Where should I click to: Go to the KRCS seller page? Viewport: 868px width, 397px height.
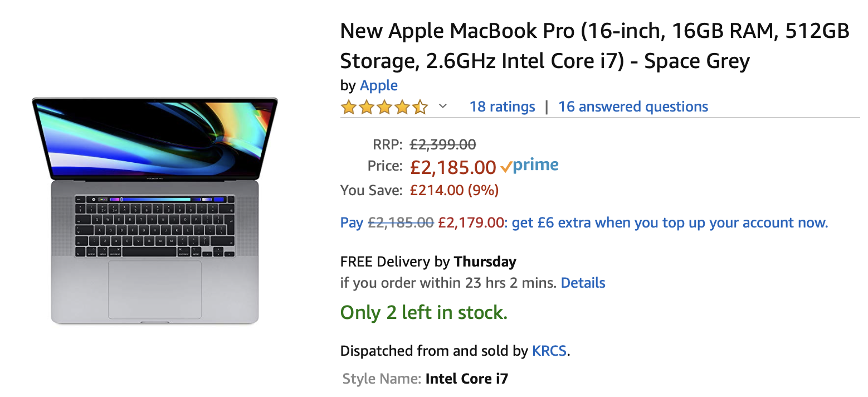click(x=549, y=351)
